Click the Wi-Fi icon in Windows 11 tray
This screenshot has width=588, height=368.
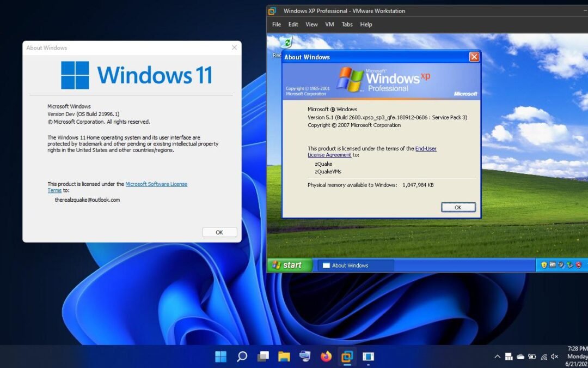(x=543, y=357)
